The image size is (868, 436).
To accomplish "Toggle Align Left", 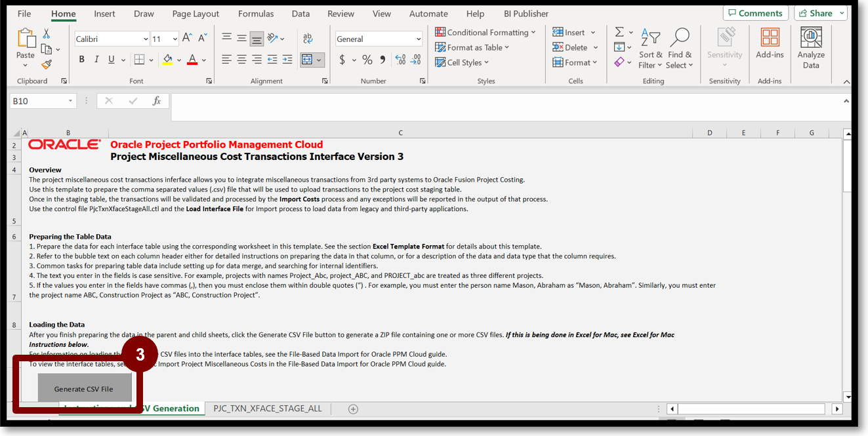I will [x=226, y=60].
